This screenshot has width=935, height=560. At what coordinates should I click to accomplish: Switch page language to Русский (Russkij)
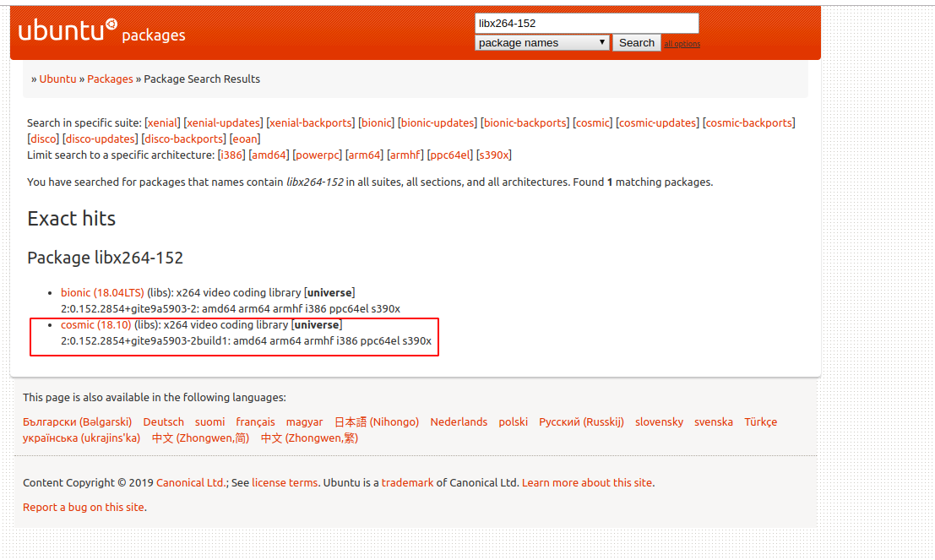(581, 422)
